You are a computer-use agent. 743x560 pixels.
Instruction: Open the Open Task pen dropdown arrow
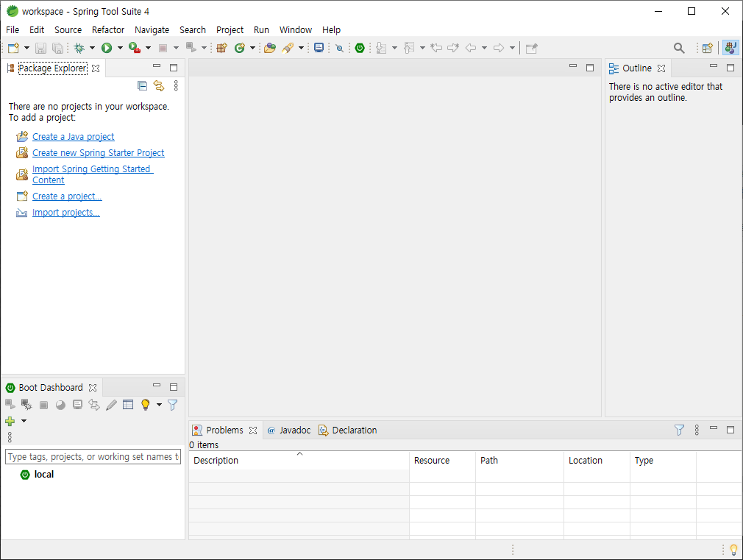301,48
